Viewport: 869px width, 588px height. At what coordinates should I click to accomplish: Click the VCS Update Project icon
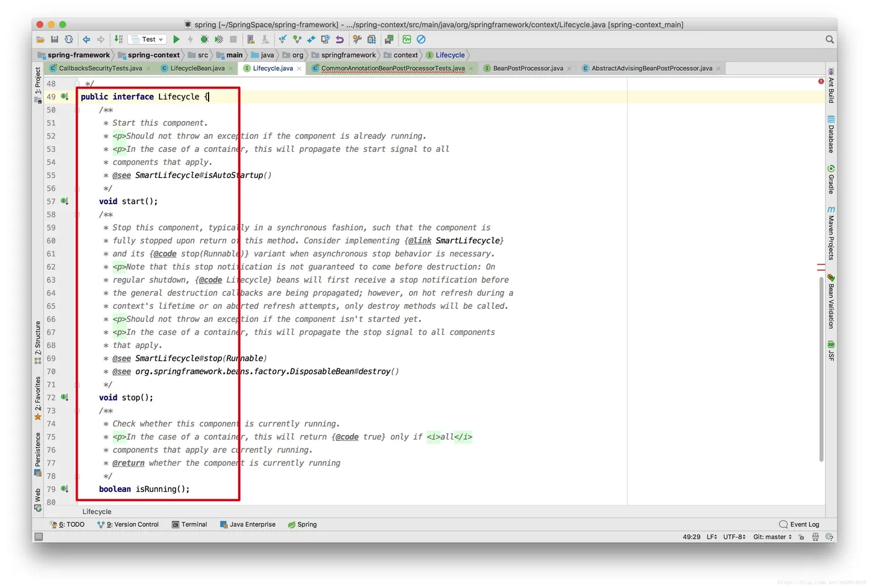coord(282,39)
